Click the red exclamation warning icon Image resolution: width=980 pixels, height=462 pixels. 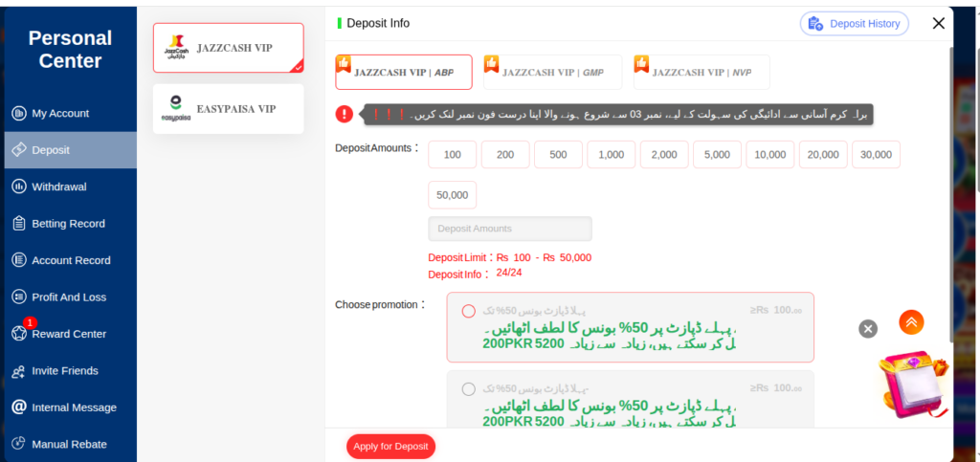(345, 114)
